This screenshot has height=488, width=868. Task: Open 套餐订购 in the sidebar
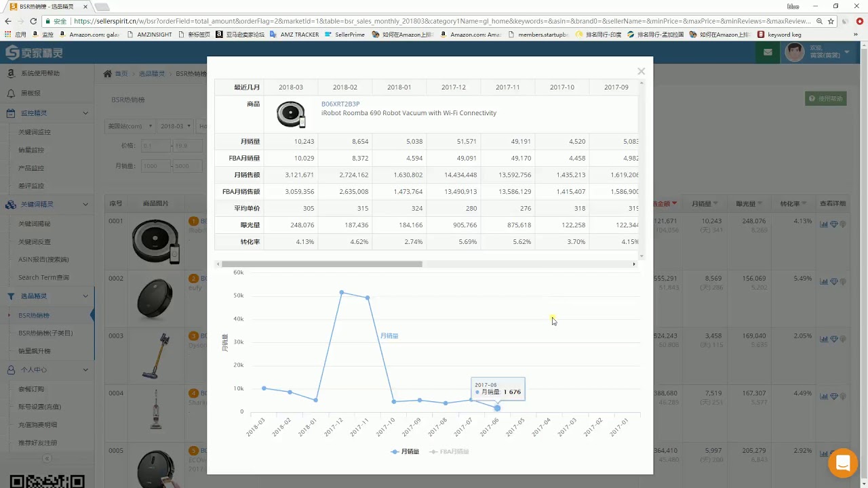click(x=31, y=389)
